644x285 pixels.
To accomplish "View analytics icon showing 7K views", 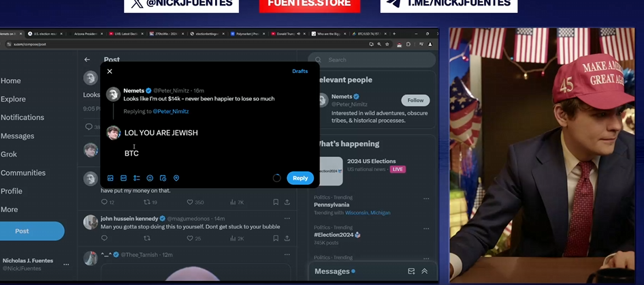I will click(x=233, y=202).
